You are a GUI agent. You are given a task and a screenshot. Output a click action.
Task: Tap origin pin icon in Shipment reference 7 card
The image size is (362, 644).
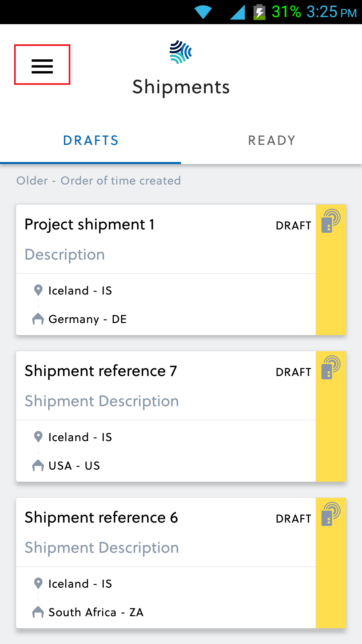tap(38, 437)
